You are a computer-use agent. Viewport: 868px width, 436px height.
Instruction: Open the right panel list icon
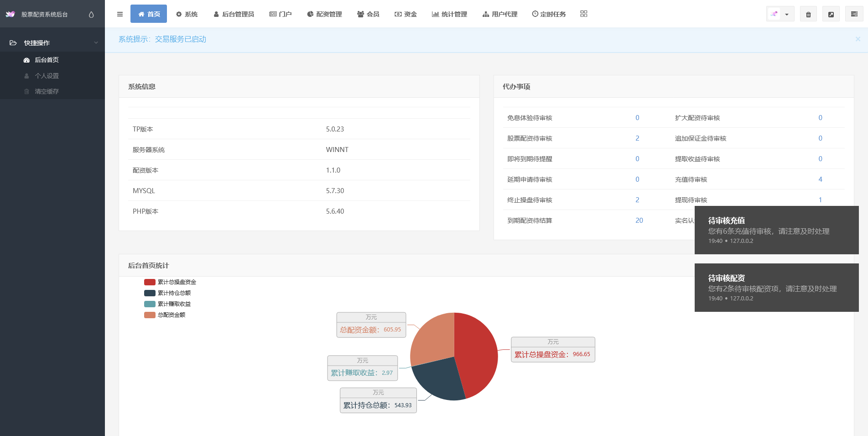pyautogui.click(x=854, y=14)
